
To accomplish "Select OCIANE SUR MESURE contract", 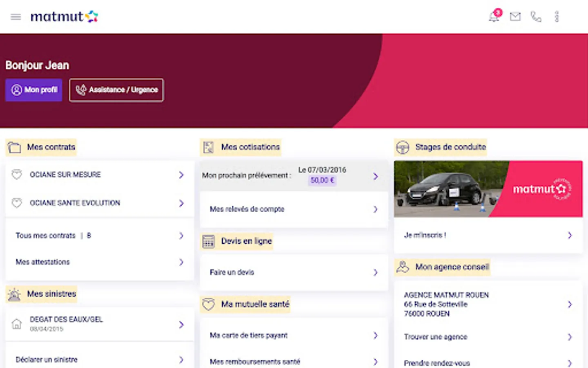I will (99, 175).
